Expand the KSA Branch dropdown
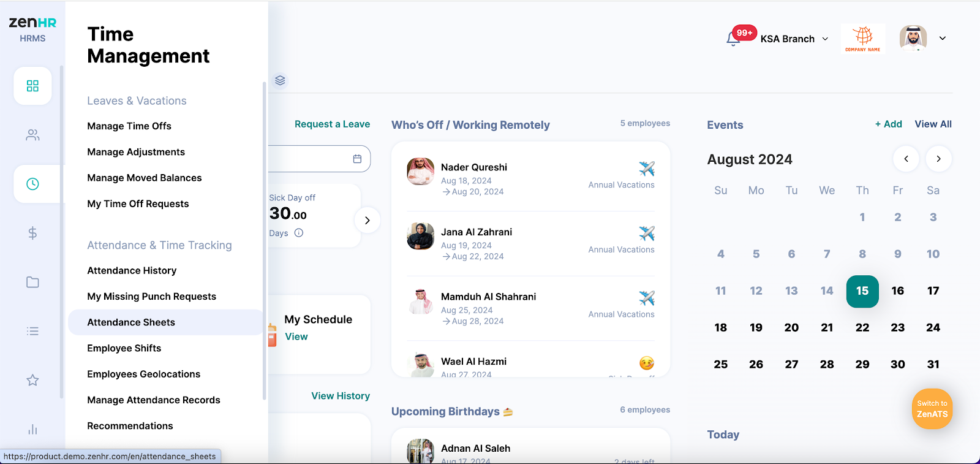The height and width of the screenshot is (464, 980). [795, 39]
